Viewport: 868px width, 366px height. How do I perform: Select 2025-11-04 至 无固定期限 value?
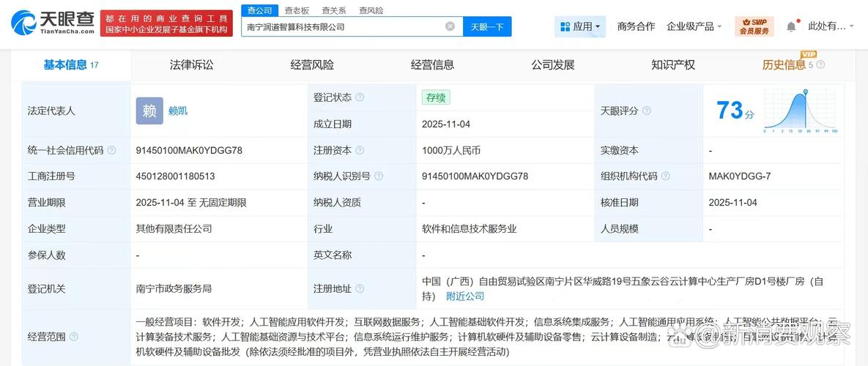click(191, 203)
